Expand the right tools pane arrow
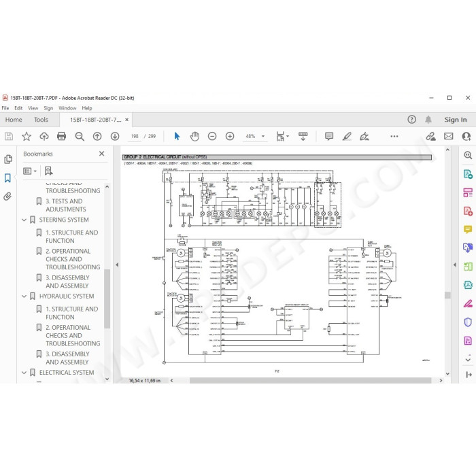The image size is (476, 476). pos(454,265)
